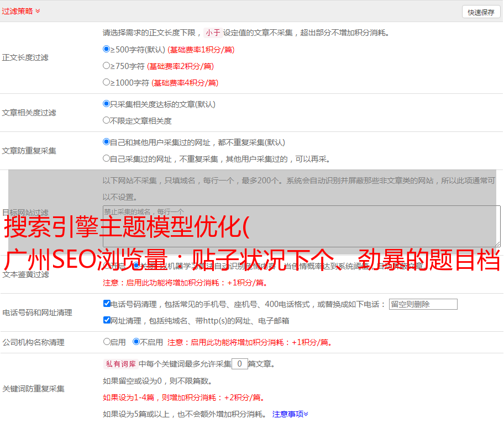Click the 电话号码和网址清理 row label

coord(37,312)
